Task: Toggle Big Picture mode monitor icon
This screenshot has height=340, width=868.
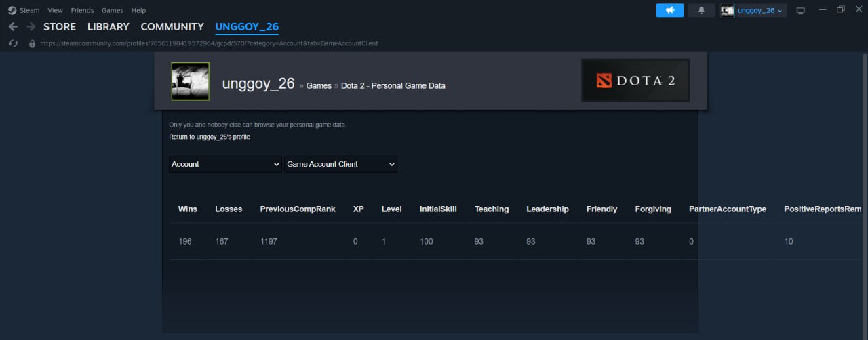Action: coord(800,10)
